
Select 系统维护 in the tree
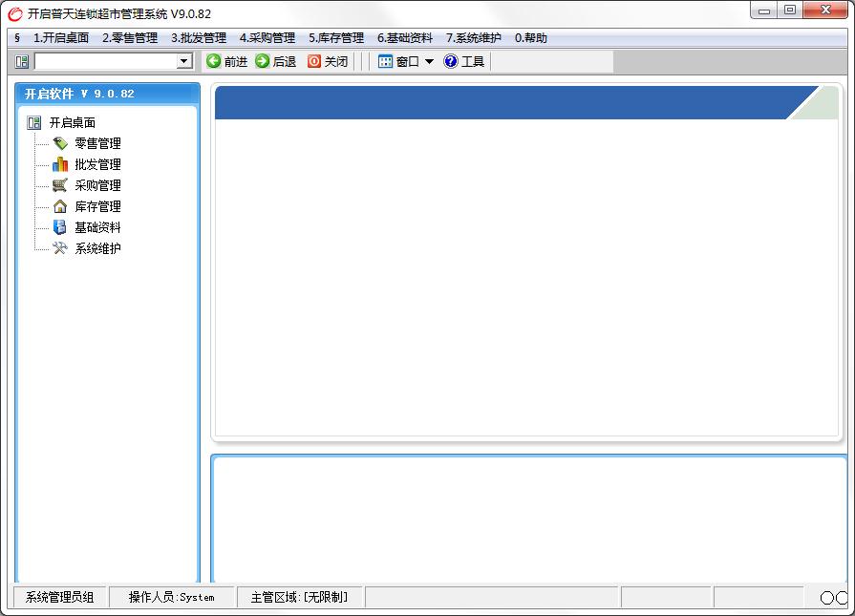[97, 248]
